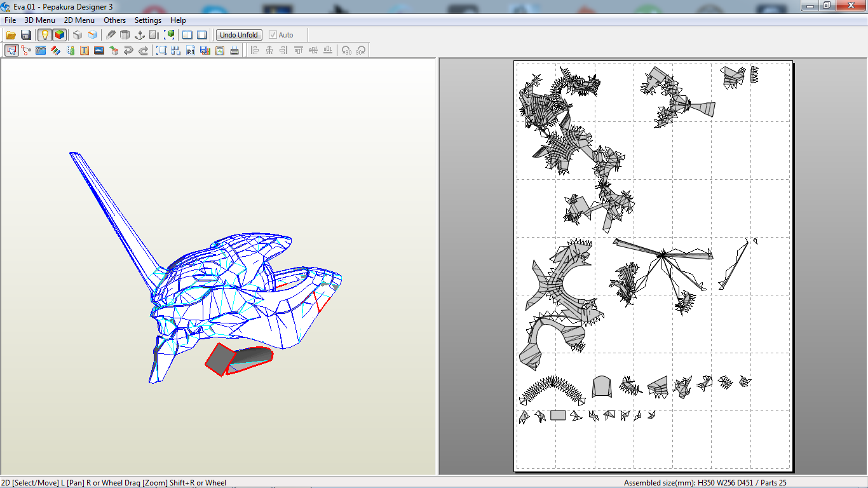This screenshot has width=868, height=488.
Task: Select the Join/Disjoin Face tool
Action: (x=26, y=50)
